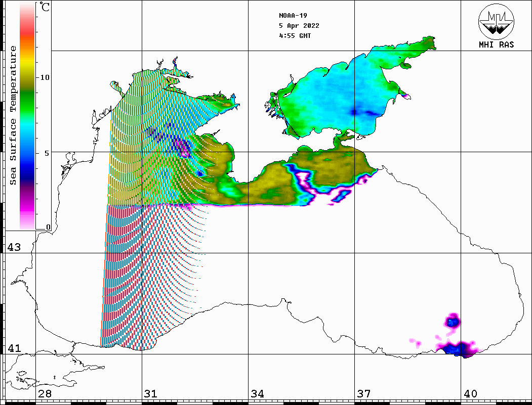This screenshot has height=405, width=532.
Task: Click the magenta spot in the striped northwestern swath
Action: tap(184, 149)
